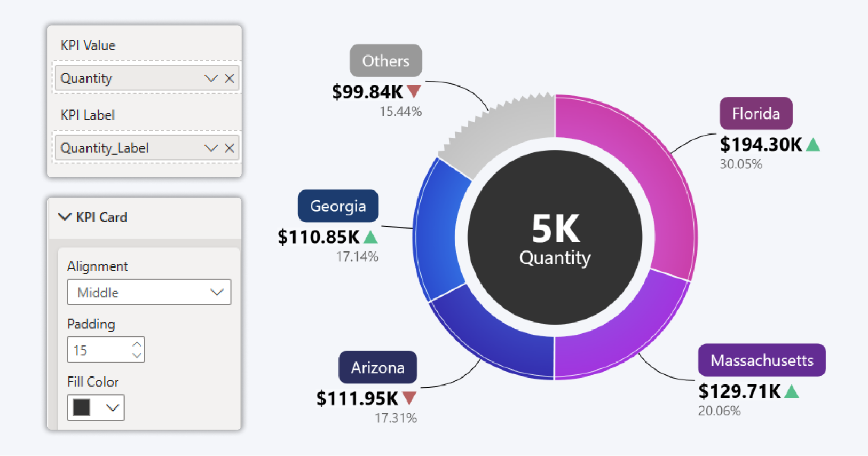Click the Massachusetts label badge
This screenshot has width=868, height=456.
pyautogui.click(x=762, y=360)
